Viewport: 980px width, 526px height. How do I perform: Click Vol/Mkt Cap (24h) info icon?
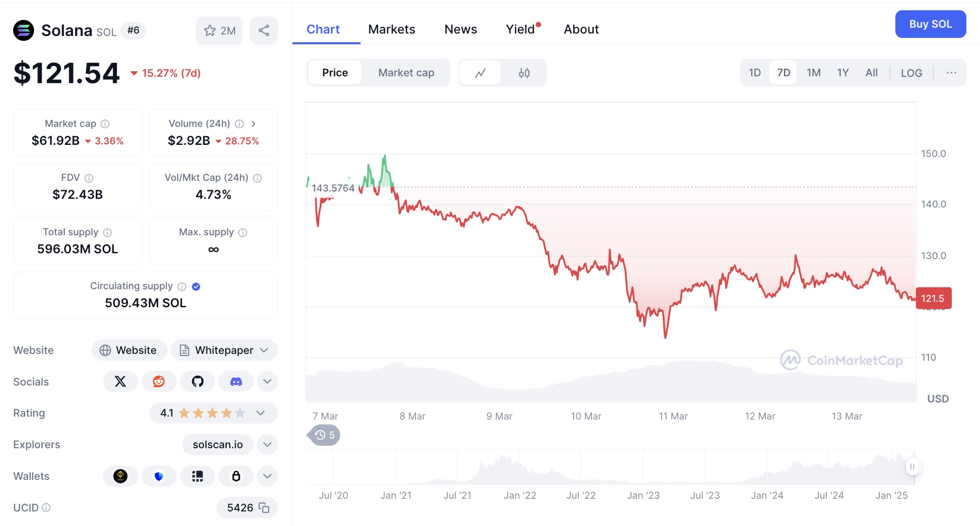pyautogui.click(x=257, y=178)
